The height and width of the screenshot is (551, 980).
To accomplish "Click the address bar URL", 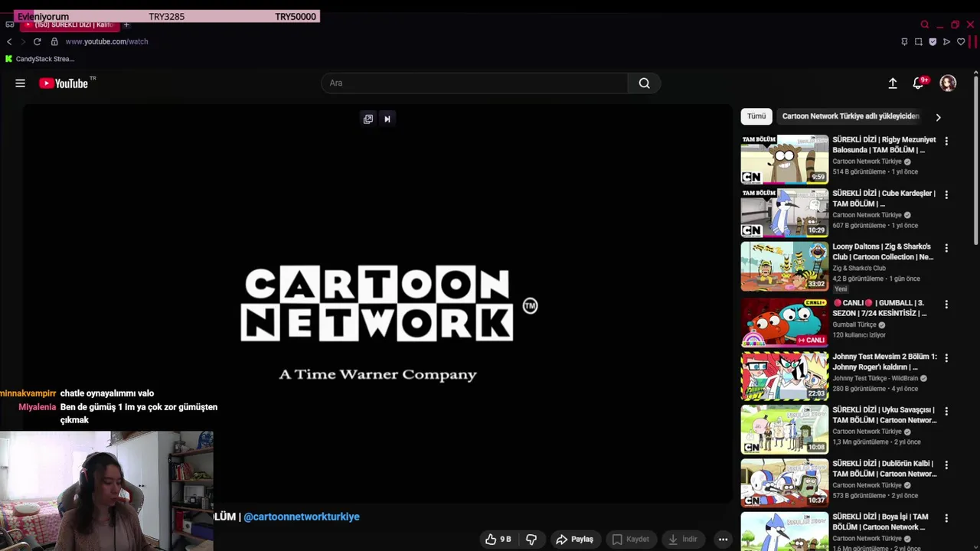I will coord(106,41).
